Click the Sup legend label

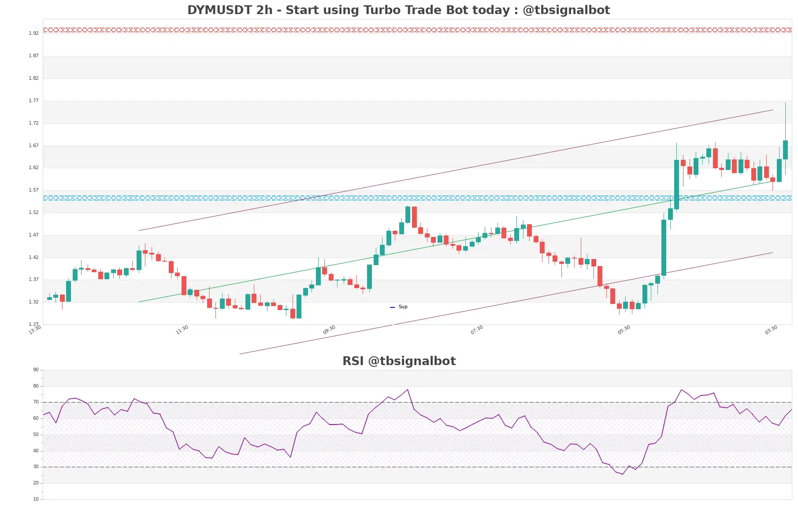(403, 307)
